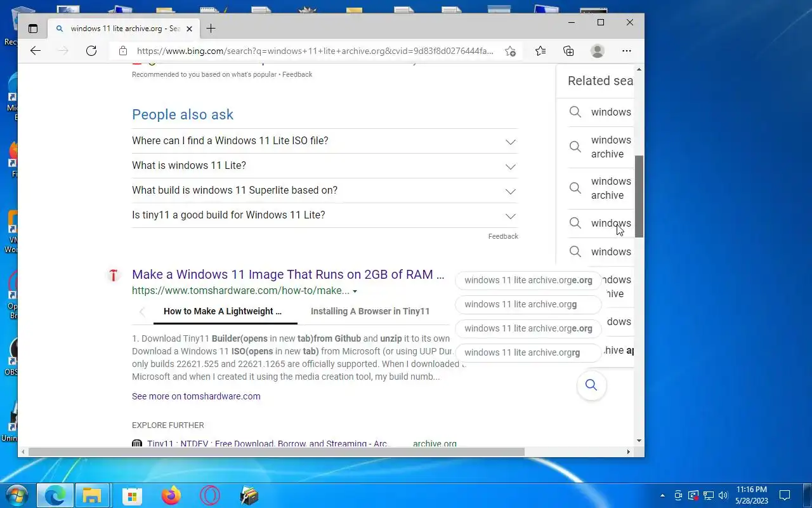Launch Opera from the taskbar
Viewport: 812px width, 508px height.
210,495
